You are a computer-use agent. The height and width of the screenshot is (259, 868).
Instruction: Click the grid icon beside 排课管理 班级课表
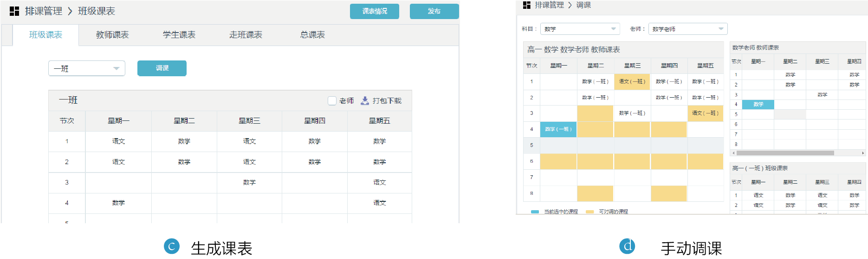pyautogui.click(x=14, y=11)
